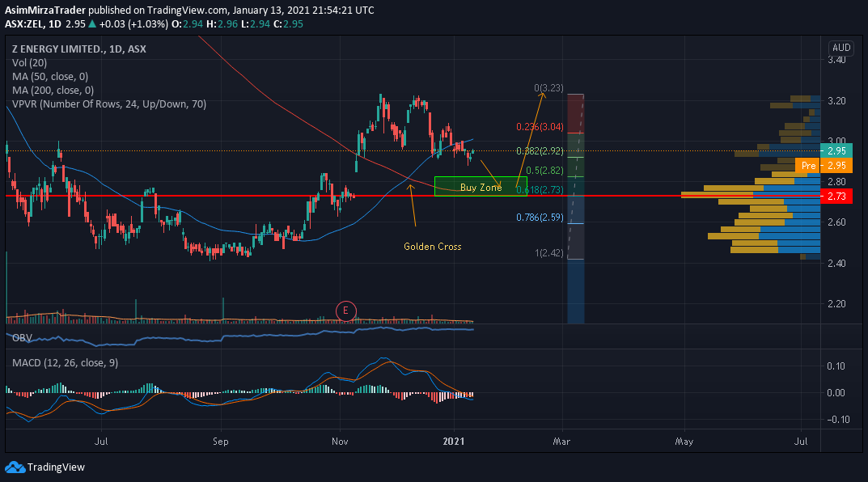Click the red 2.73 price level tag
This screenshot has height=482, width=868.
pos(836,196)
